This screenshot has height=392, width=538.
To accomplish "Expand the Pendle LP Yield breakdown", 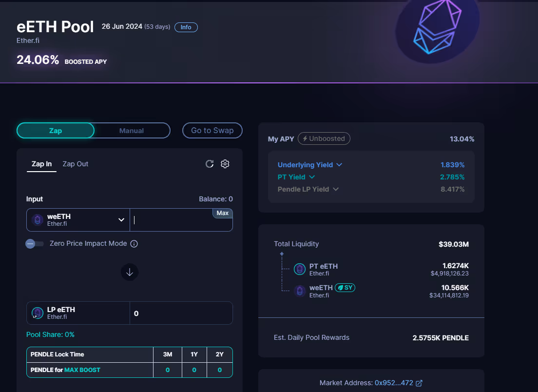I will pyautogui.click(x=308, y=189).
